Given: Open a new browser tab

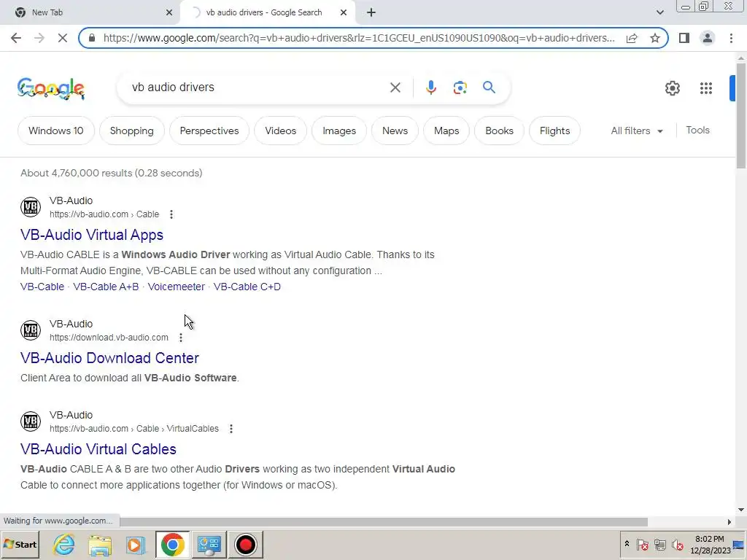Looking at the screenshot, I should [x=371, y=12].
